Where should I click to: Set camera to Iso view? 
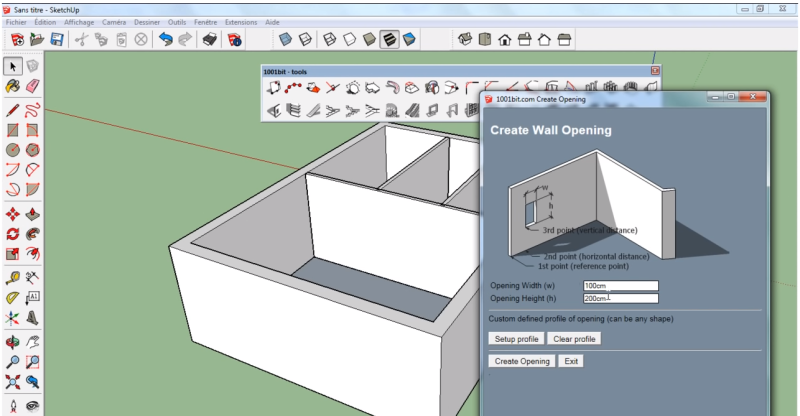[x=465, y=40]
